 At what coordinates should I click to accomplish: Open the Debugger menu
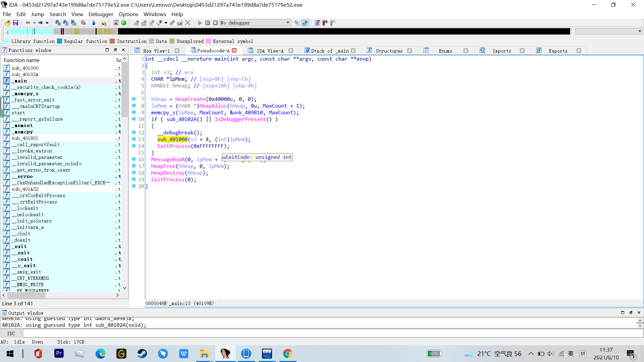[x=101, y=14]
